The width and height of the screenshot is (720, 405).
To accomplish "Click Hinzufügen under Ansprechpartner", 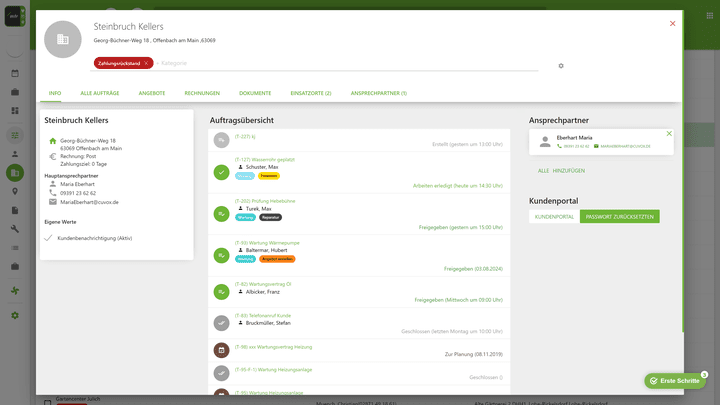I will pyautogui.click(x=568, y=172).
